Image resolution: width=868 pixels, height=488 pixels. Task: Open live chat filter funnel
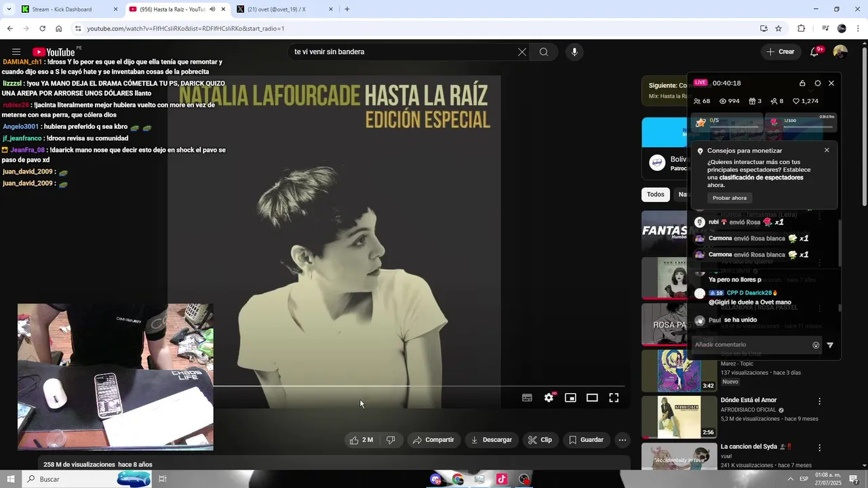point(830,345)
